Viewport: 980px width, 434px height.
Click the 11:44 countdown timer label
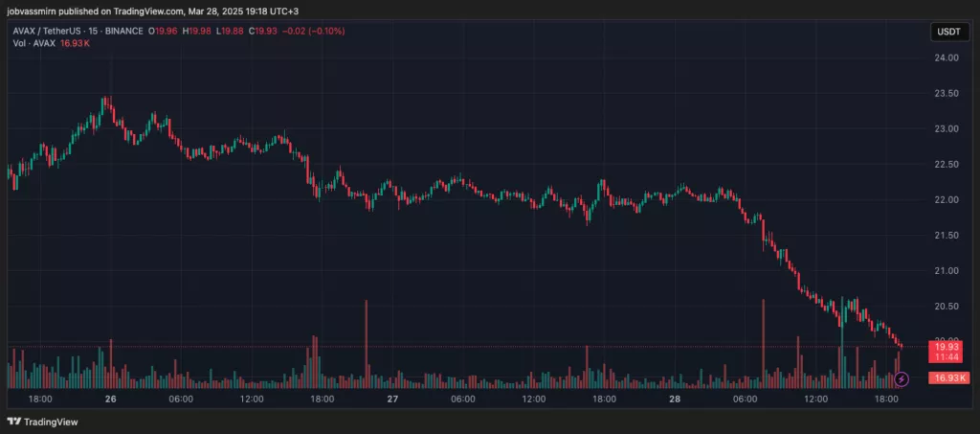(x=947, y=357)
